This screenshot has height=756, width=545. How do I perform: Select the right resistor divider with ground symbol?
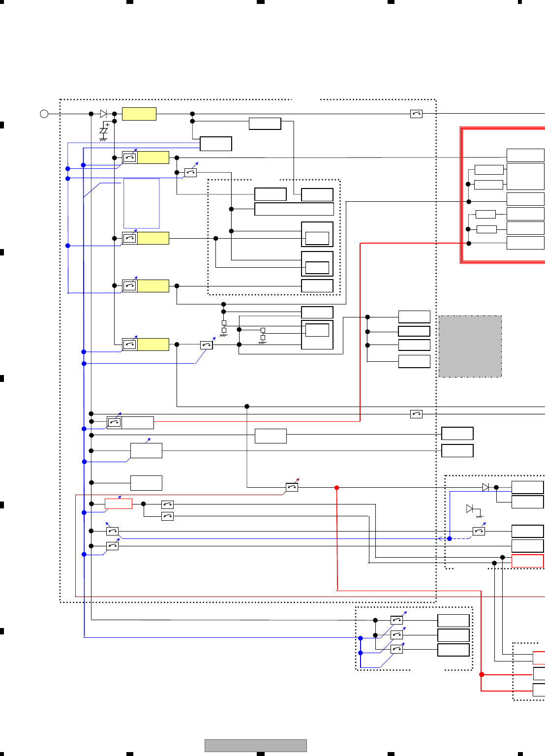263,335
